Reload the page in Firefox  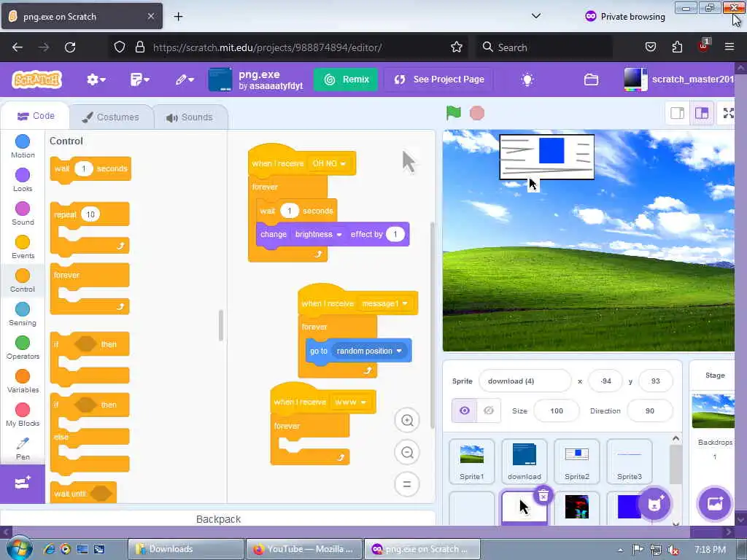click(70, 47)
